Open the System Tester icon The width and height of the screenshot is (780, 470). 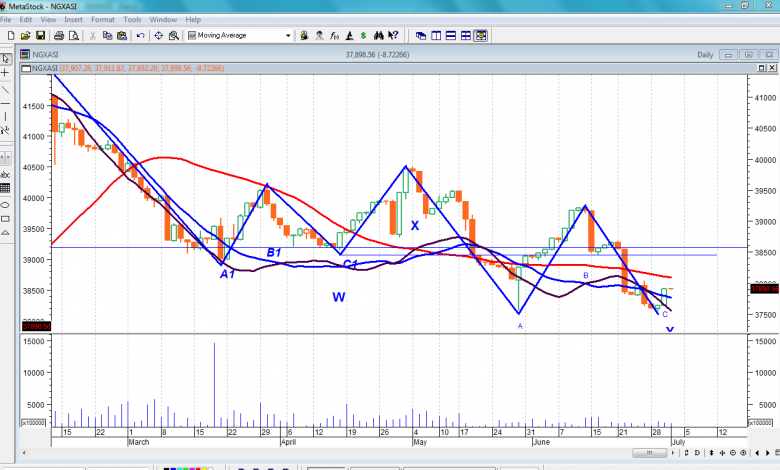(350, 35)
